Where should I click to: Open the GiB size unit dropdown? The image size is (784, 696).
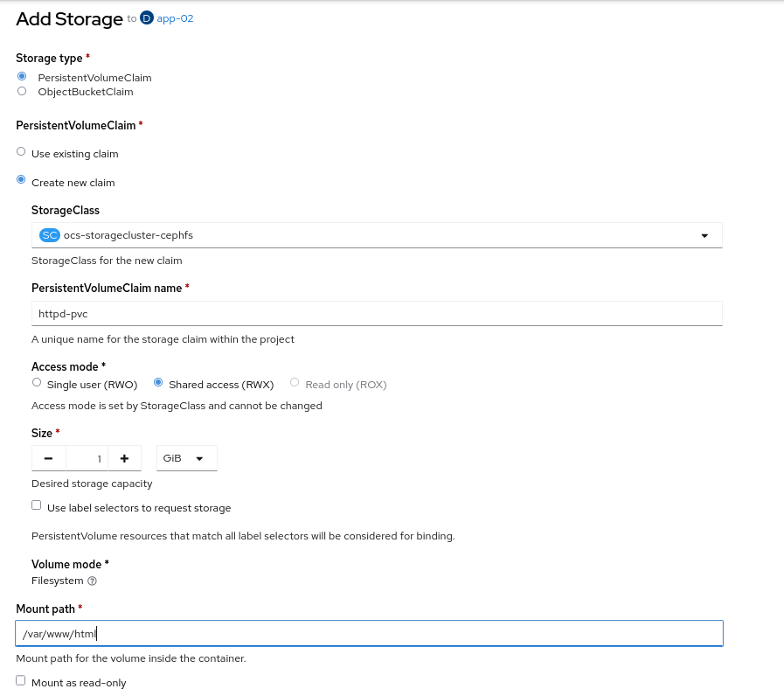(x=187, y=458)
